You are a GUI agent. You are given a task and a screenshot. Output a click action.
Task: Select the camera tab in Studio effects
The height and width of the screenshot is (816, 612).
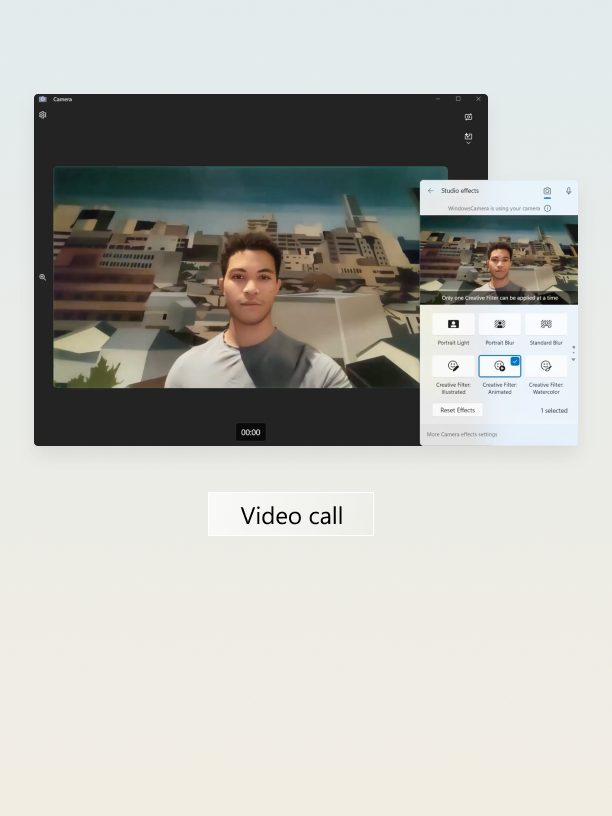click(x=547, y=191)
